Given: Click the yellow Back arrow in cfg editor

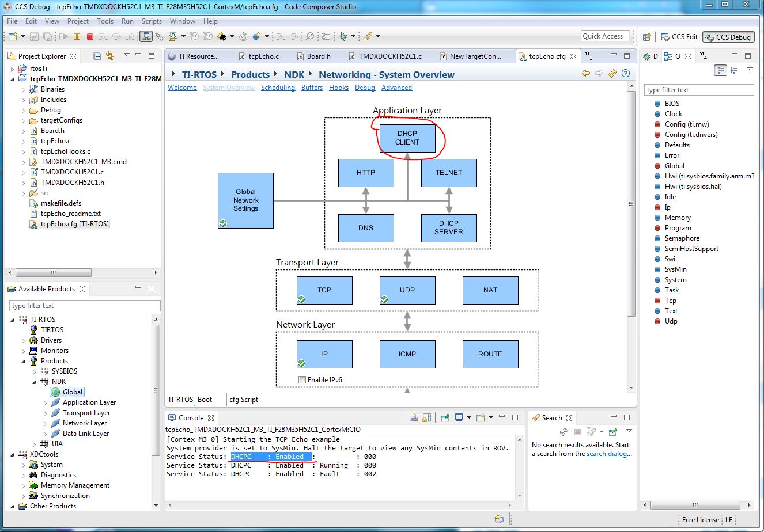Looking at the screenshot, I should click(586, 74).
